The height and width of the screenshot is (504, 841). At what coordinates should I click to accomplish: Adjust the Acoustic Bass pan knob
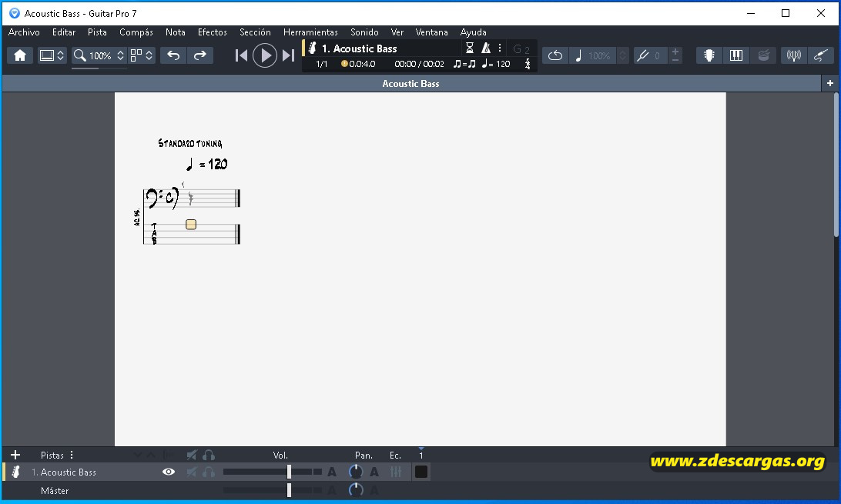tap(356, 472)
